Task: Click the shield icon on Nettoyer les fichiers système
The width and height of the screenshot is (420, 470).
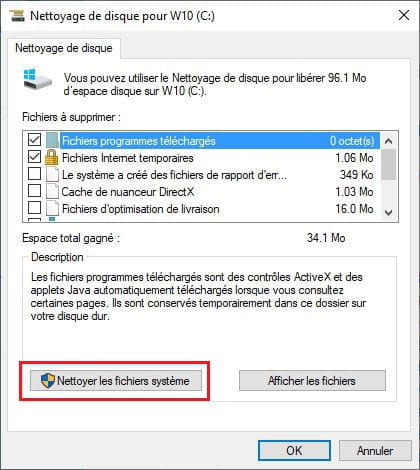Action: [x=48, y=380]
